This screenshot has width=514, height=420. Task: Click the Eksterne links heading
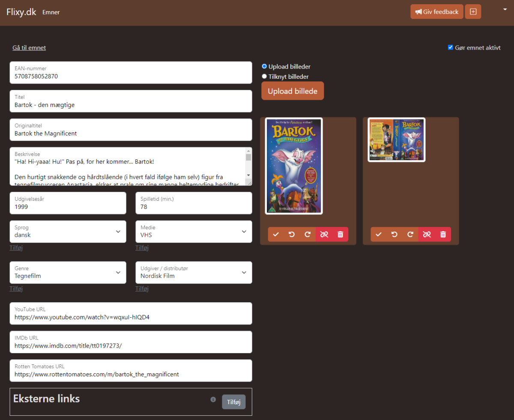tap(47, 399)
